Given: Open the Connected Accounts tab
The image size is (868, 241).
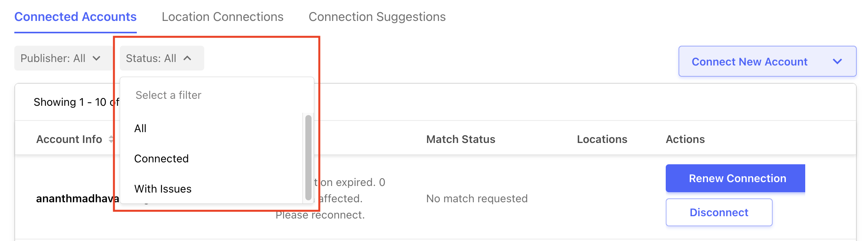Looking at the screenshot, I should pyautogui.click(x=75, y=17).
